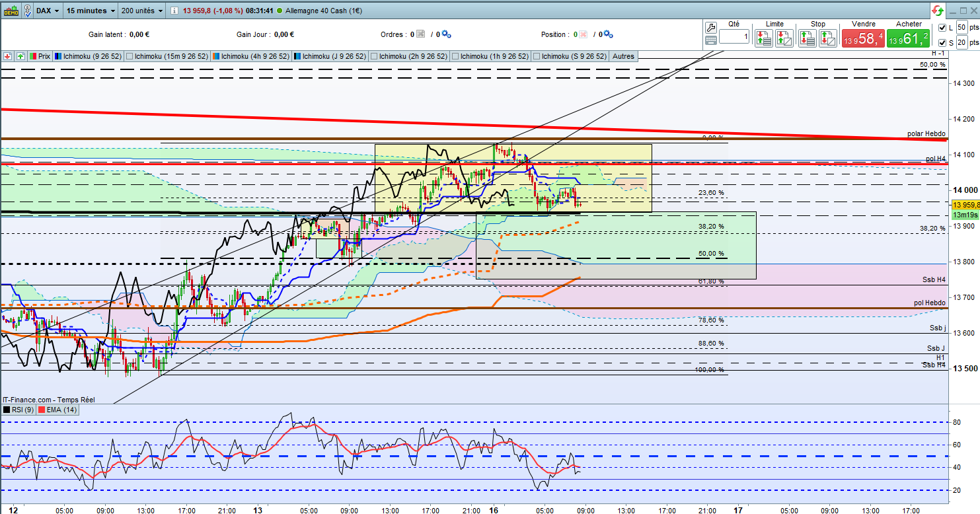
Task: Open the 200 unités dropdown
Action: point(142,11)
